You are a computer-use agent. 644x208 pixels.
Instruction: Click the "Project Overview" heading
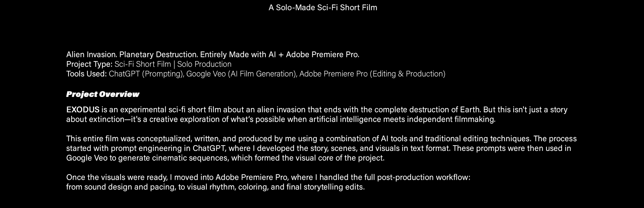(x=103, y=94)
